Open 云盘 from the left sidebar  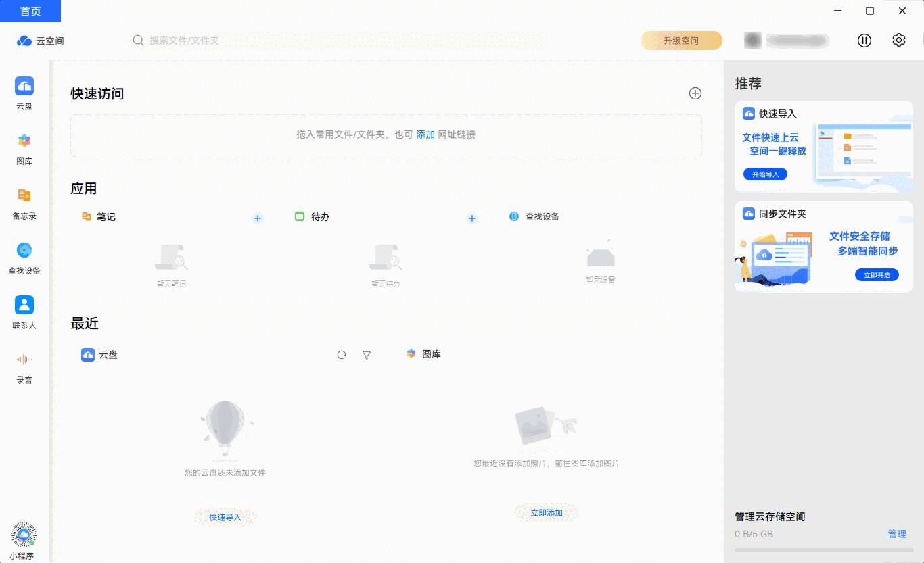[24, 93]
